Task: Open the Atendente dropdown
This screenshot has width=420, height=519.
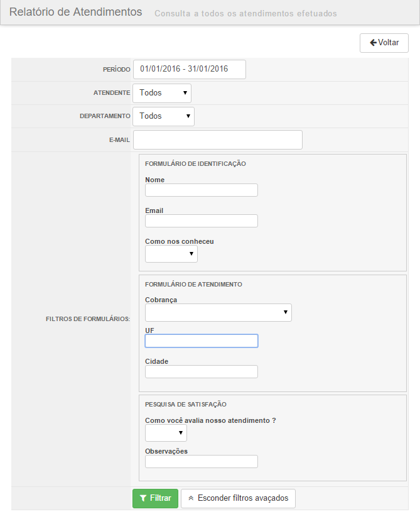Action: point(162,93)
